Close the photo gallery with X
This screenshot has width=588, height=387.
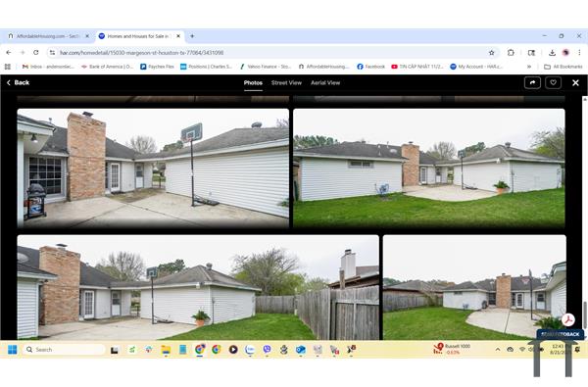tap(575, 83)
